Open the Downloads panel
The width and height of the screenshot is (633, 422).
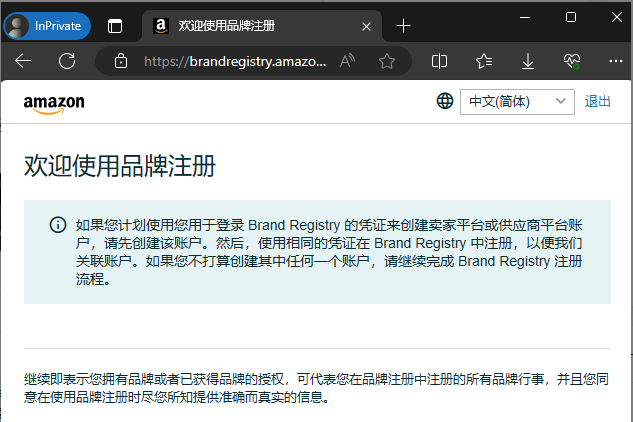pyautogui.click(x=528, y=61)
